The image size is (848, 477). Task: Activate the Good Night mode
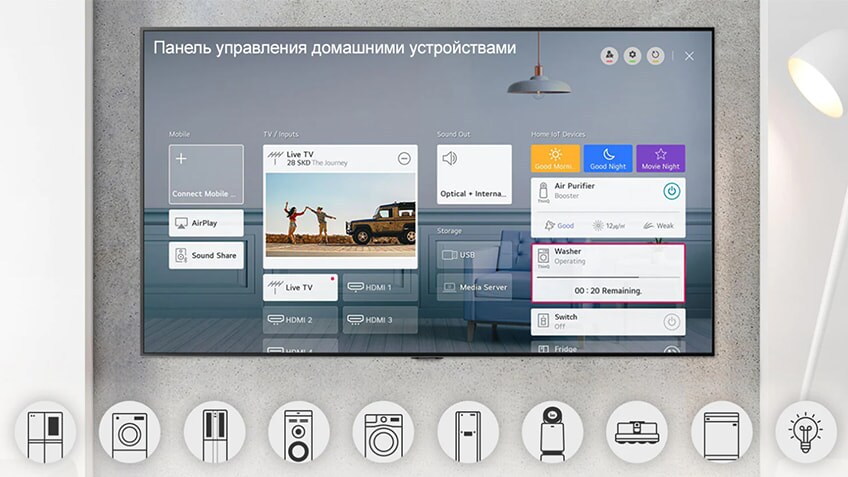(x=608, y=159)
